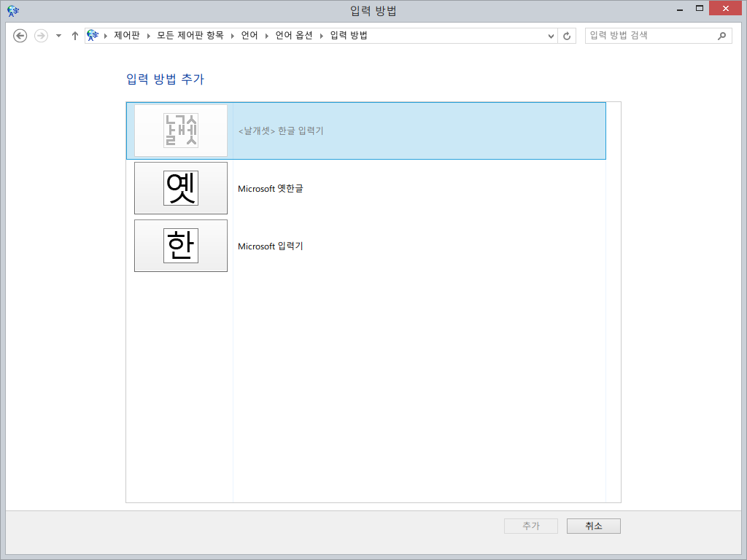Click the language icon in address bar
747x560 pixels.
click(93, 36)
